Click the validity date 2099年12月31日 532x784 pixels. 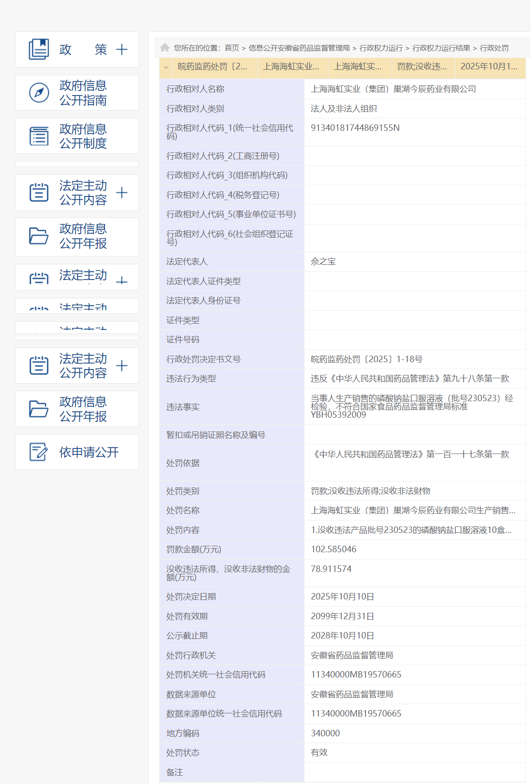[343, 616]
